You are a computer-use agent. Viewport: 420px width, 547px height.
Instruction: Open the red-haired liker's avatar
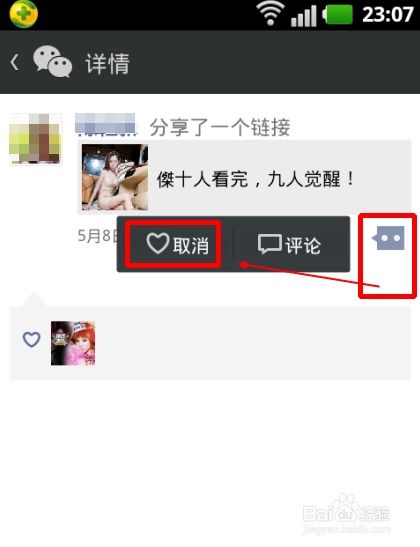tap(73, 343)
